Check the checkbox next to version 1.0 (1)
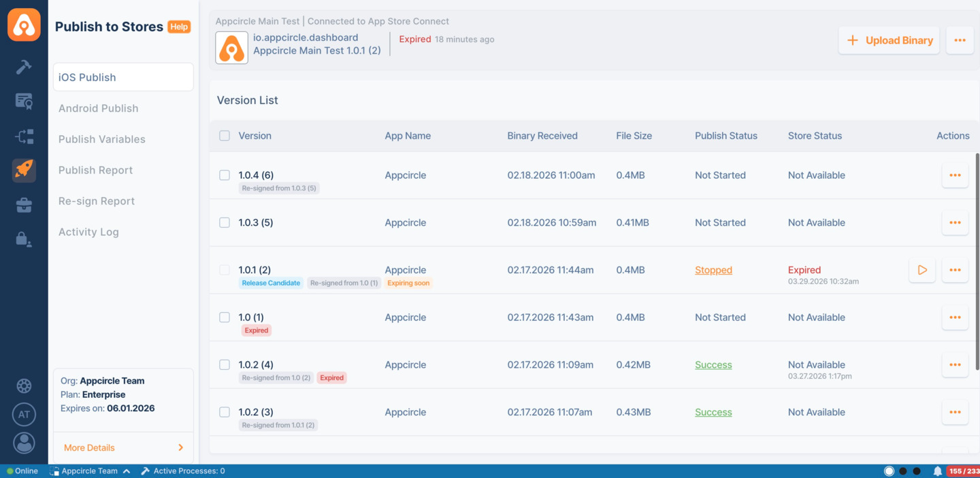 (225, 317)
